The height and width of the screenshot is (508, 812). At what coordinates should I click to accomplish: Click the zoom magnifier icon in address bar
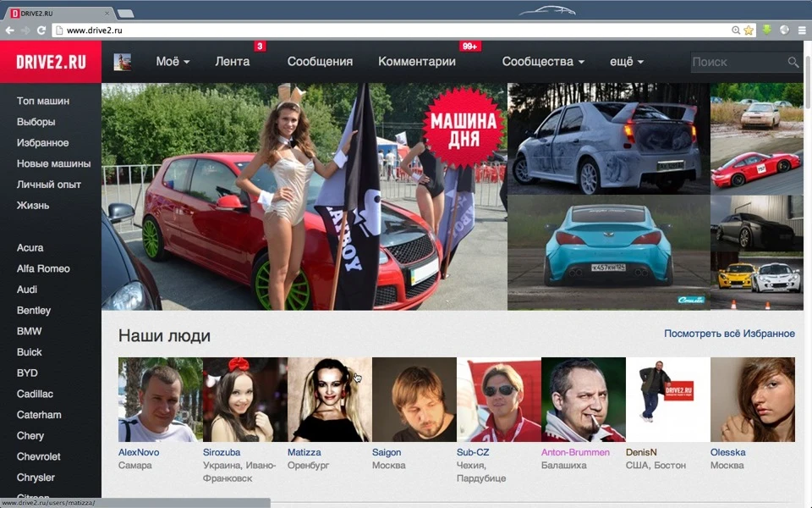coord(736,30)
